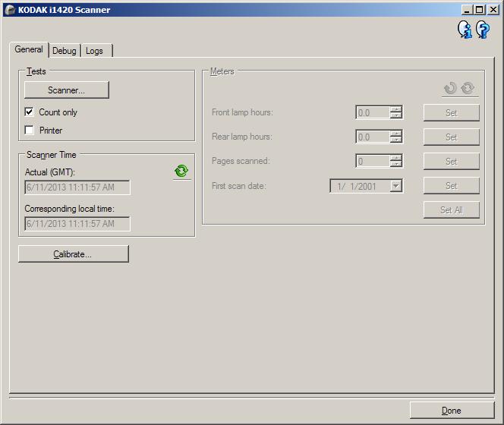The image size is (504, 425).
Task: Enable the Printer checkbox
Action: coord(30,131)
